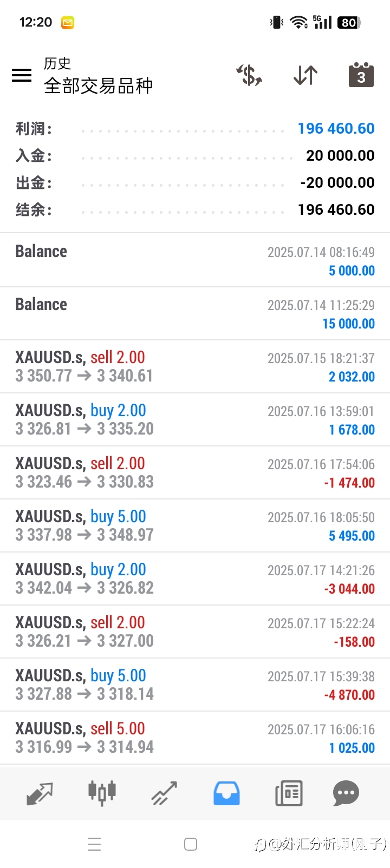390x868 pixels.
Task: Open the hamburger menu
Action: click(22, 75)
